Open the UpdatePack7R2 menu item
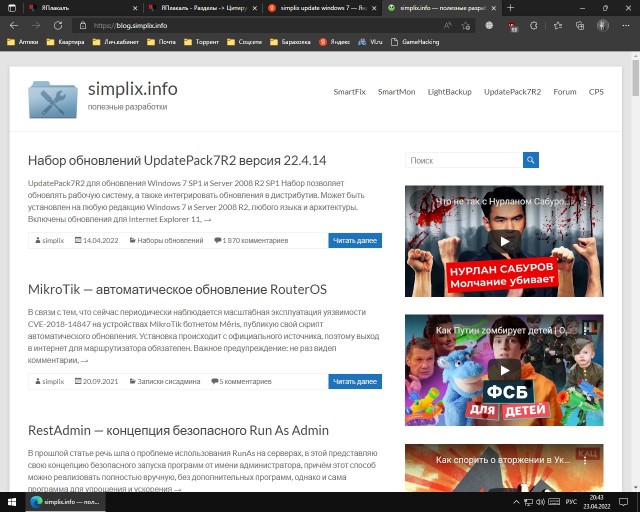Viewport: 640px width, 512px height. (512, 92)
